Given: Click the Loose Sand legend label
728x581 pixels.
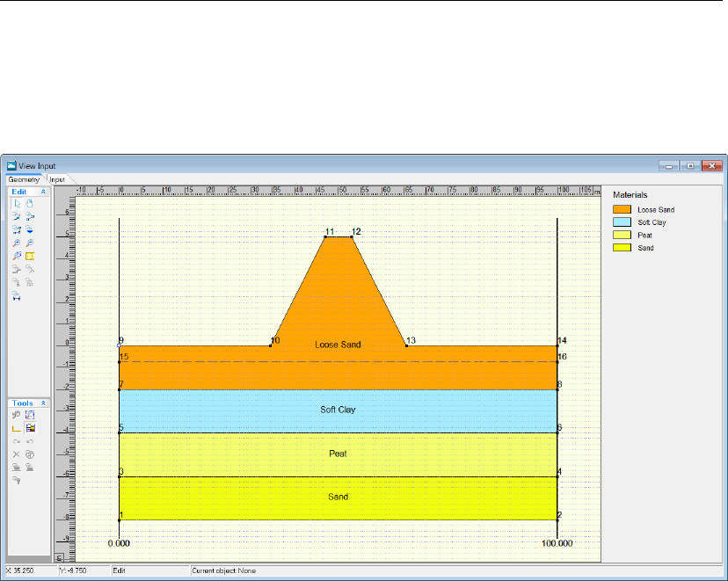Looking at the screenshot, I should click(x=656, y=210).
